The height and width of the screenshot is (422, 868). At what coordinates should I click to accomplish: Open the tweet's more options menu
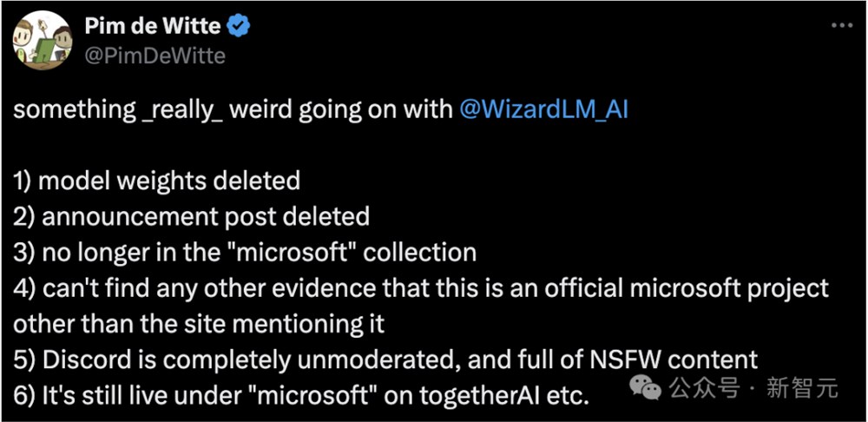tap(841, 26)
